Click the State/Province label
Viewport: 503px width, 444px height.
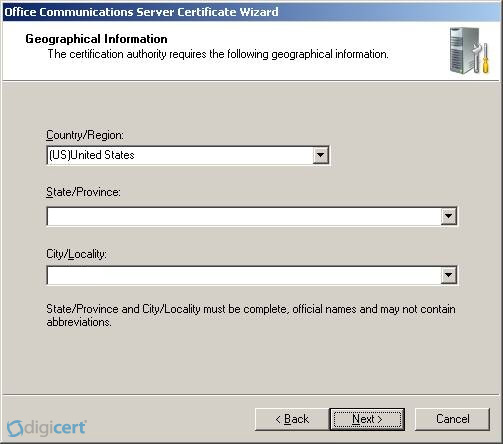(83, 192)
